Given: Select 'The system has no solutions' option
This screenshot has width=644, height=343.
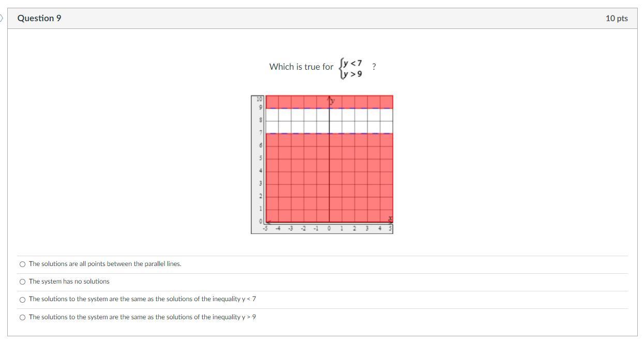Looking at the screenshot, I should pyautogui.click(x=22, y=282).
